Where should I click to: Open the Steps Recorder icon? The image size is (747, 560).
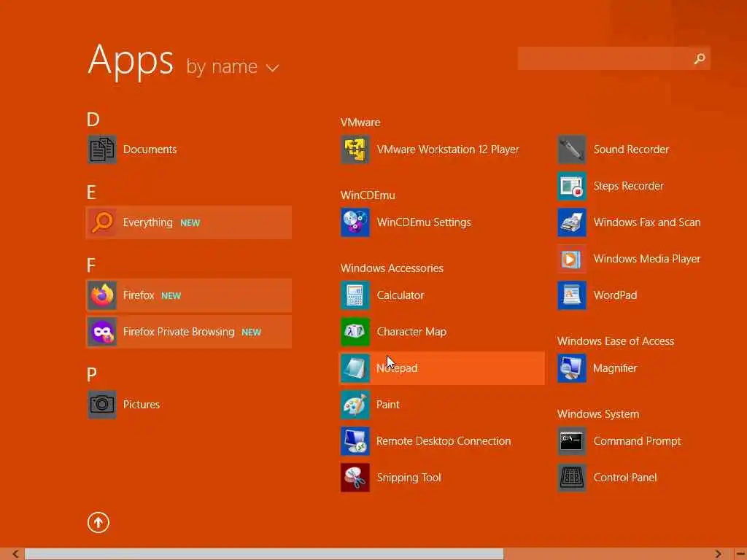click(x=572, y=186)
